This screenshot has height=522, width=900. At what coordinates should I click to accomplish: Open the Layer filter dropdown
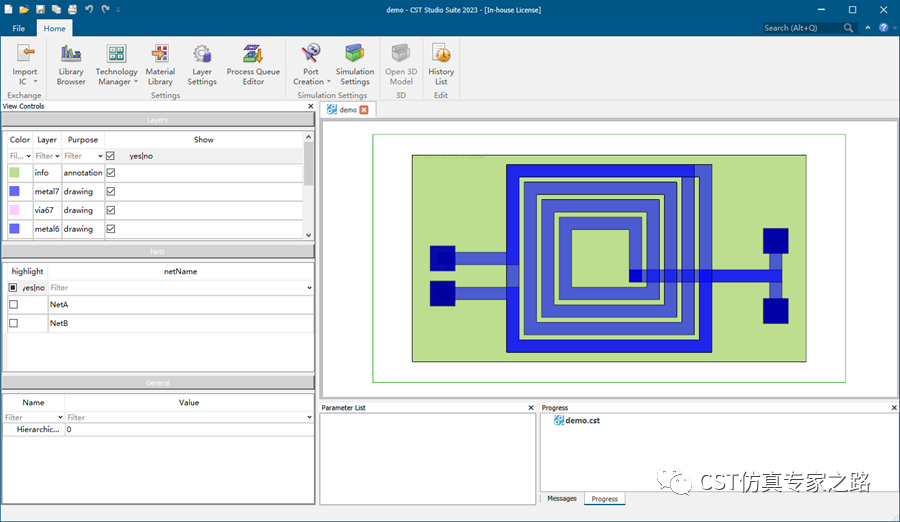[57, 156]
